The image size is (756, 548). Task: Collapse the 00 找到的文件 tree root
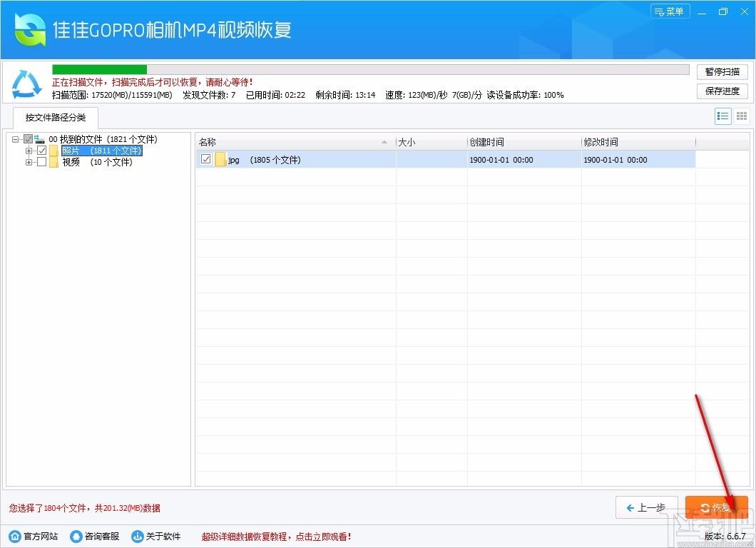[x=16, y=139]
